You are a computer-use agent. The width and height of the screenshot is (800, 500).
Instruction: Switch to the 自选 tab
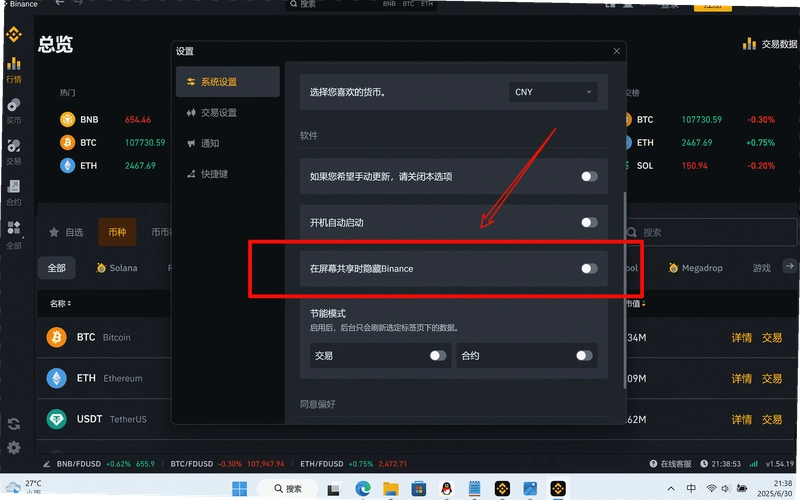pos(66,232)
